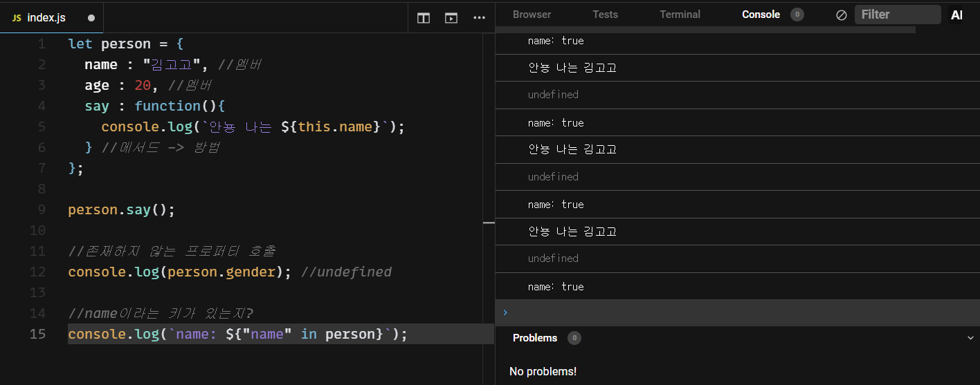Switch to the Browser tab
This screenshot has width=980, height=385.
pyautogui.click(x=532, y=15)
